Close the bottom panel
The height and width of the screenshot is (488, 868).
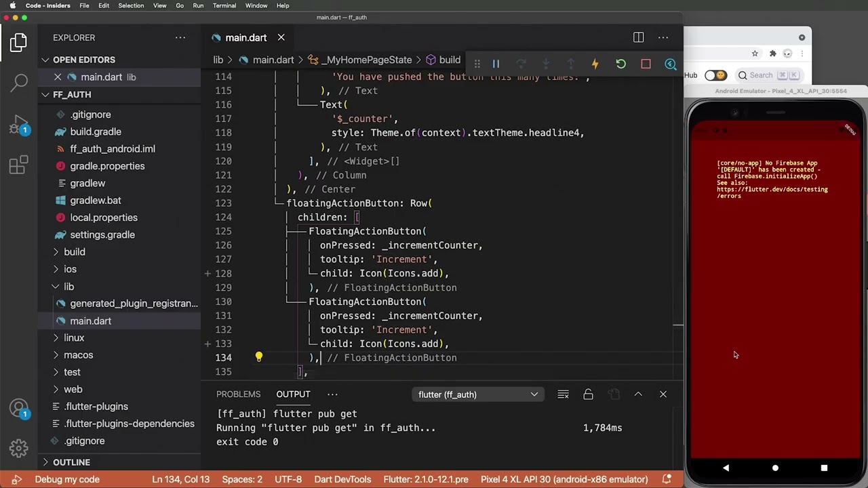point(663,394)
